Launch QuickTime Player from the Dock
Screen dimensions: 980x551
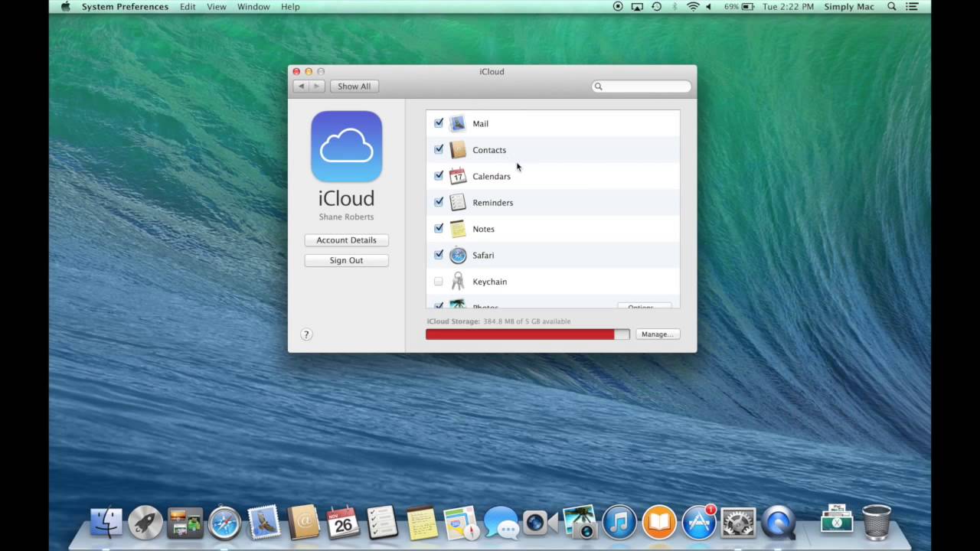(779, 523)
